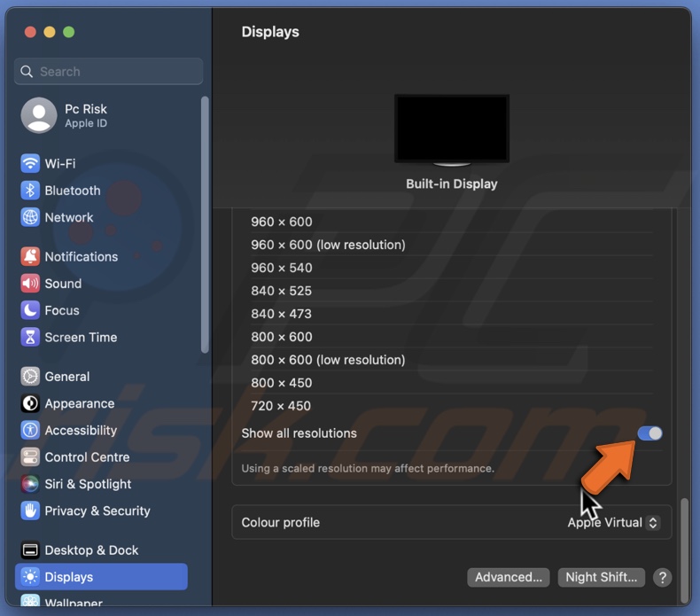700x616 pixels.
Task: Select the Network globe icon
Action: [30, 217]
